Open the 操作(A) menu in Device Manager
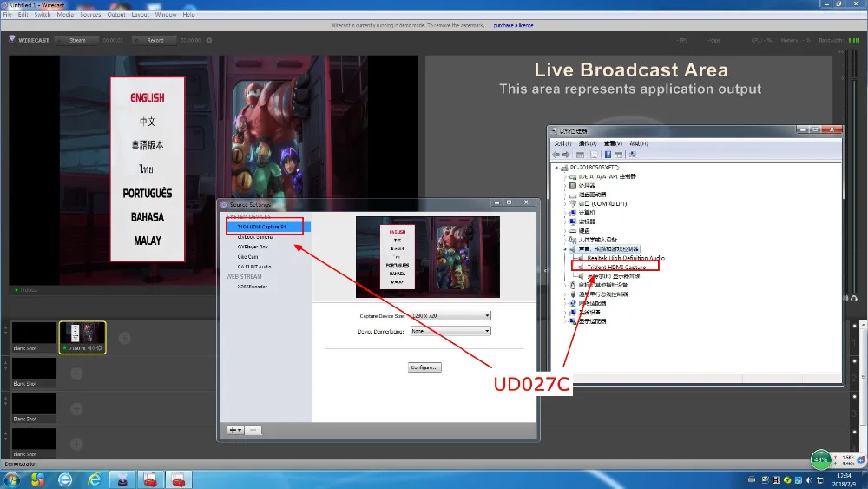 click(x=588, y=143)
